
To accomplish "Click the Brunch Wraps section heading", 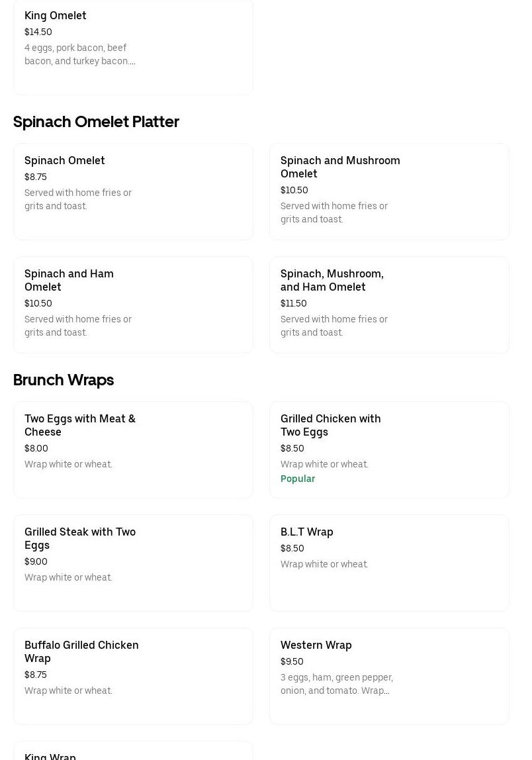I will [64, 380].
